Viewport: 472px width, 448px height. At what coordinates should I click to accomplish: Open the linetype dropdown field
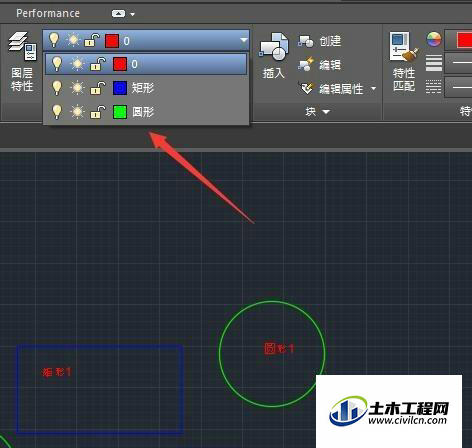[x=458, y=87]
